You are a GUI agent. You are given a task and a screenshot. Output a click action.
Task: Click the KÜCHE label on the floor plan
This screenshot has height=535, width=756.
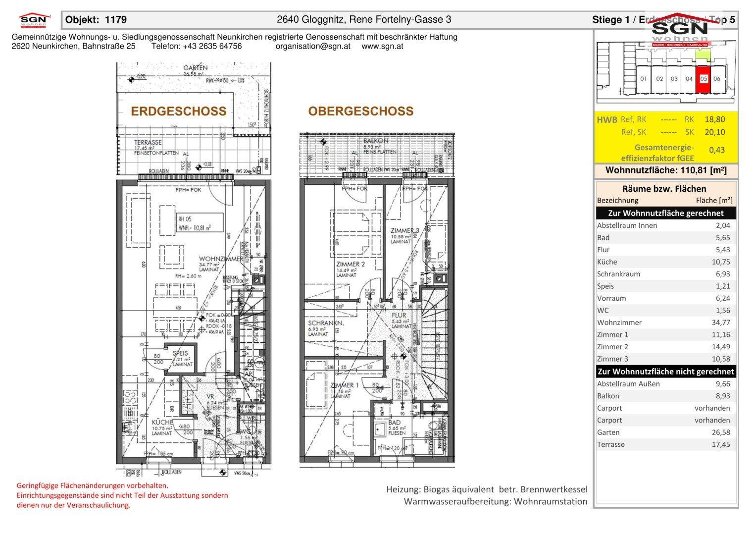click(x=162, y=422)
